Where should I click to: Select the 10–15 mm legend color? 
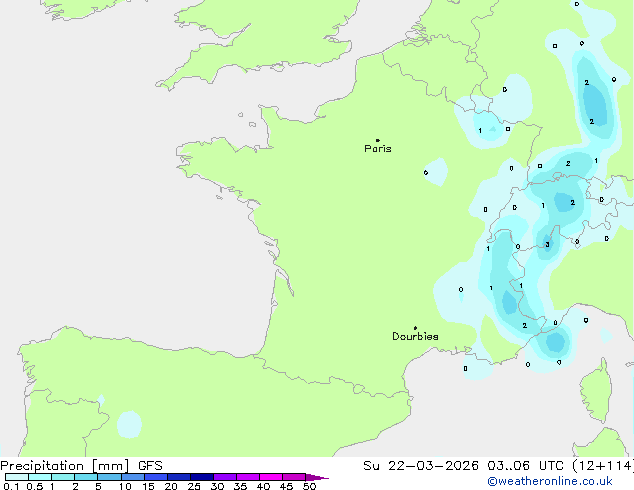132,477
